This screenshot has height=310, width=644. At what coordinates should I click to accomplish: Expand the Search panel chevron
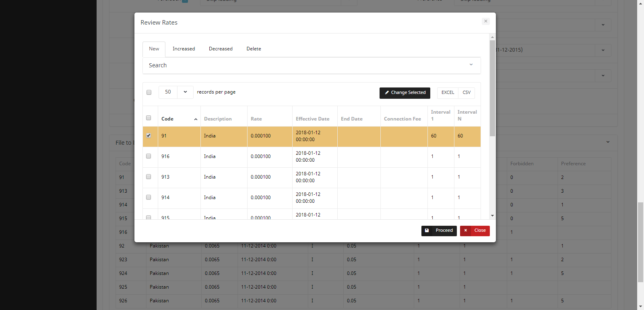pos(471,64)
